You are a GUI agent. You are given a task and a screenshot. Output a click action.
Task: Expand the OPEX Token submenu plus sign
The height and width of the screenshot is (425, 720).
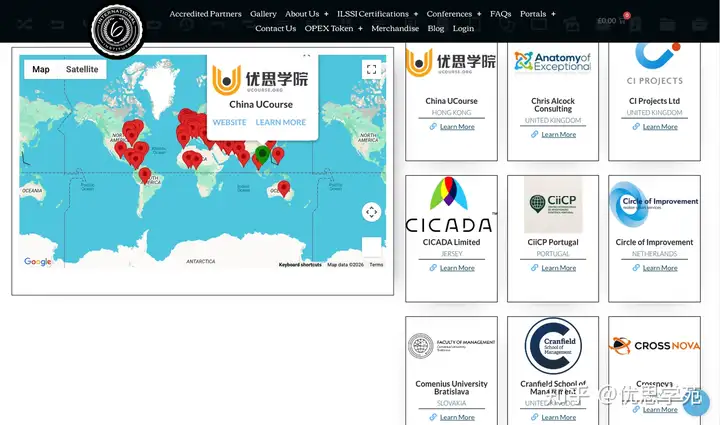click(360, 28)
